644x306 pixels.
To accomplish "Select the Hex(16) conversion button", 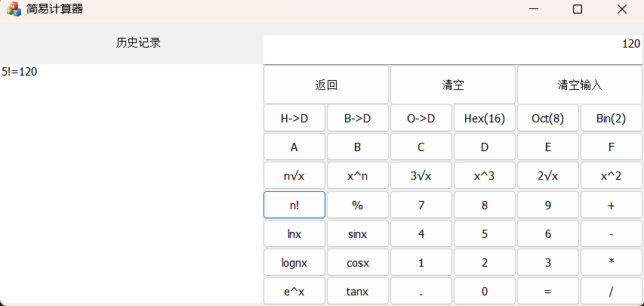I will (485, 118).
